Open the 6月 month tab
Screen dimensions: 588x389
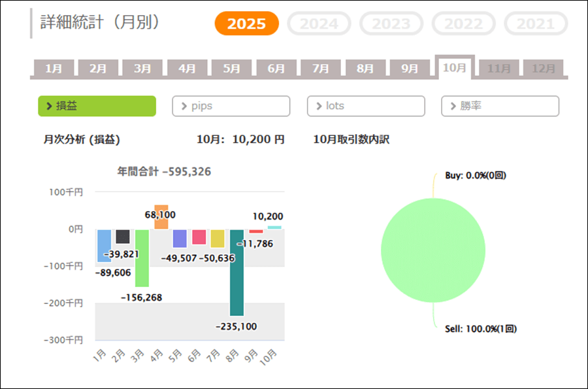pyautogui.click(x=276, y=68)
